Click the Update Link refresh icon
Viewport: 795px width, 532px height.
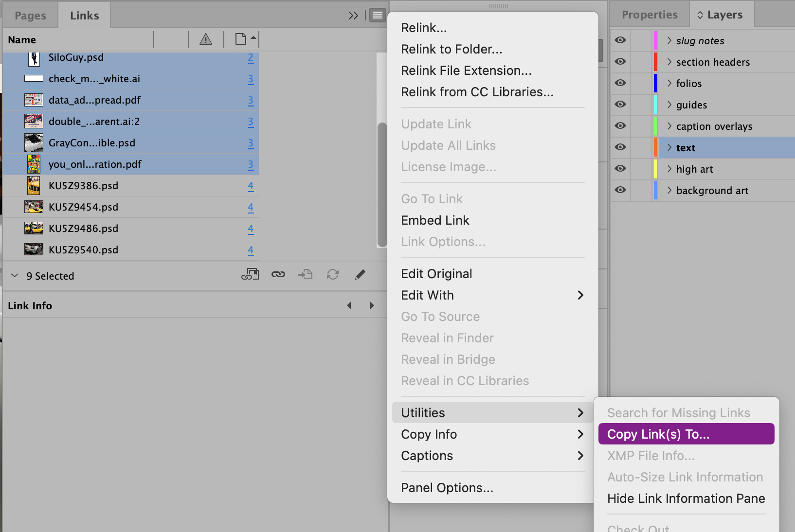(333, 275)
